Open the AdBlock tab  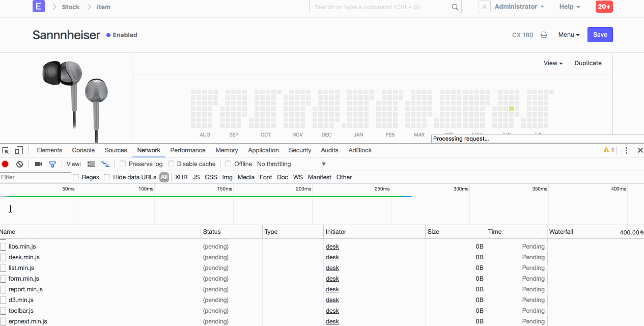pyautogui.click(x=360, y=150)
